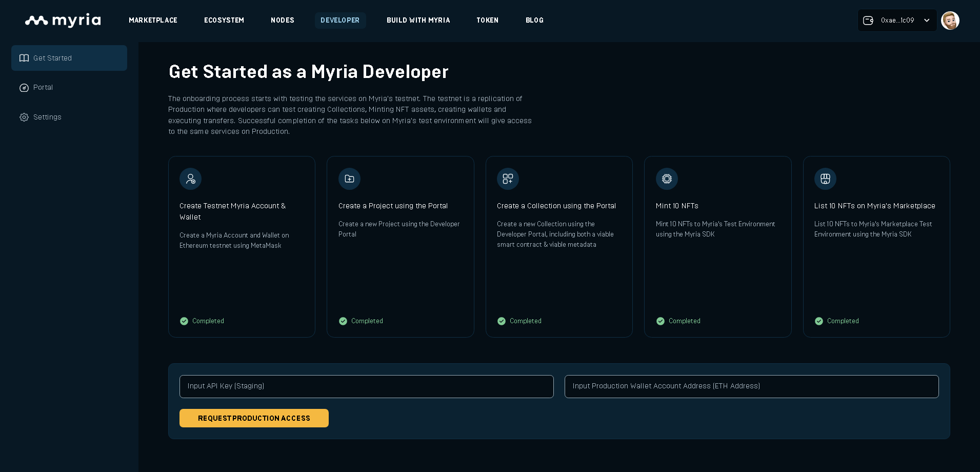Open the user avatar profile
The image size is (980, 472).
coord(950,21)
